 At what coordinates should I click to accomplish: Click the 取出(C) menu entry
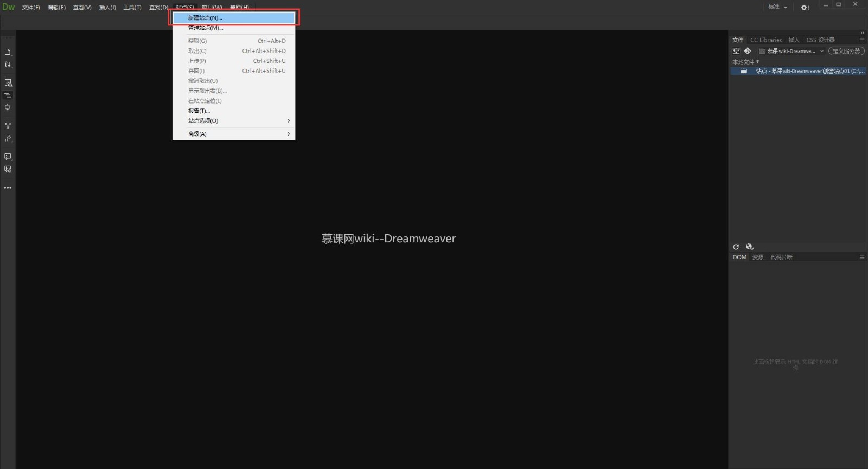(x=234, y=51)
